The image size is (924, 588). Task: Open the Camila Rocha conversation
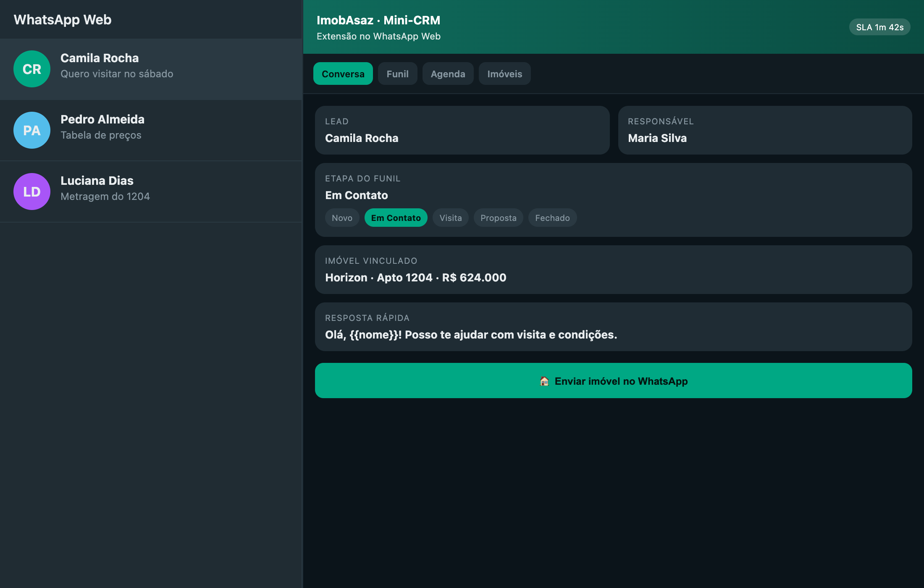(x=151, y=69)
